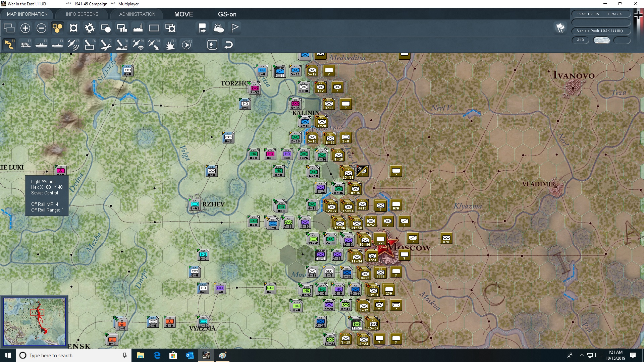The width and height of the screenshot is (644, 362).
Task: Select naval transport mode (F3)
Action: click(41, 45)
